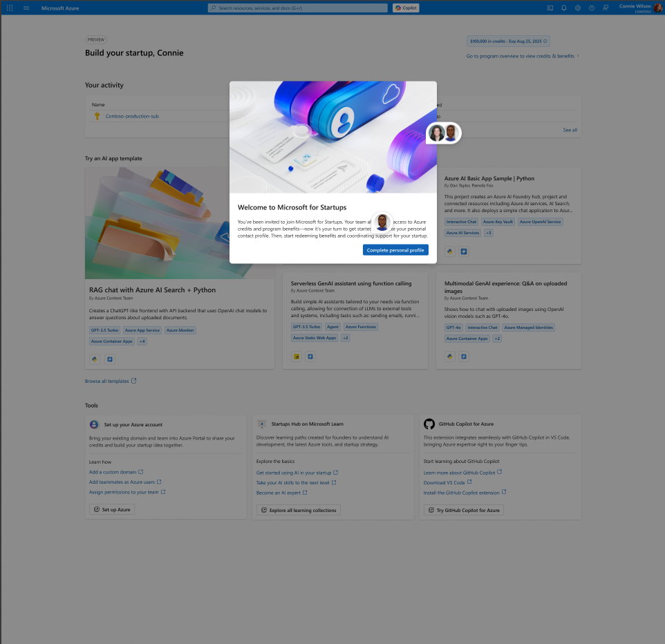This screenshot has height=644, width=665.
Task: Click Try GitHub Copilot for Azure button
Action: [x=464, y=511]
